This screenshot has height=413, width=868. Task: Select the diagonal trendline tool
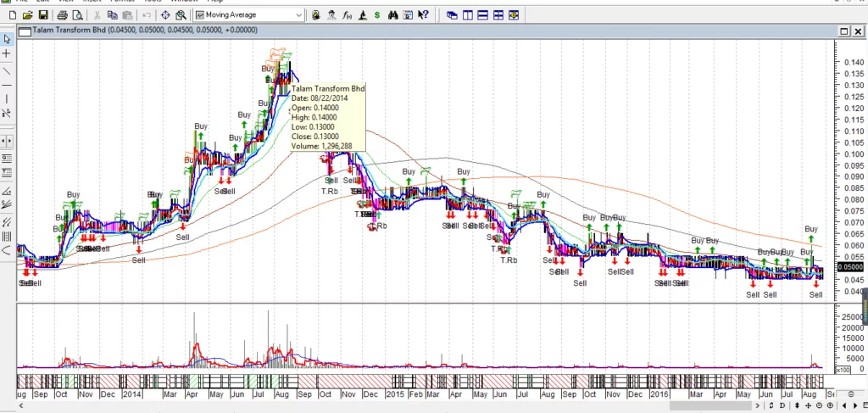[x=7, y=71]
